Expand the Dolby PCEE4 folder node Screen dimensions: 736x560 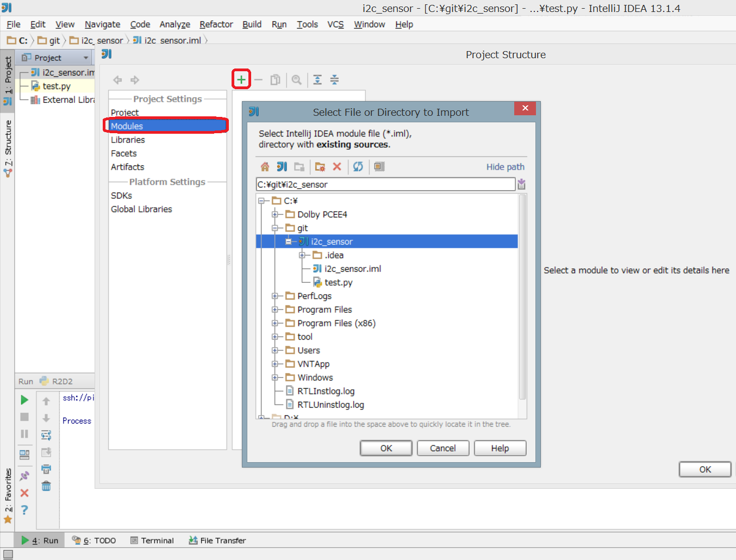pos(275,214)
